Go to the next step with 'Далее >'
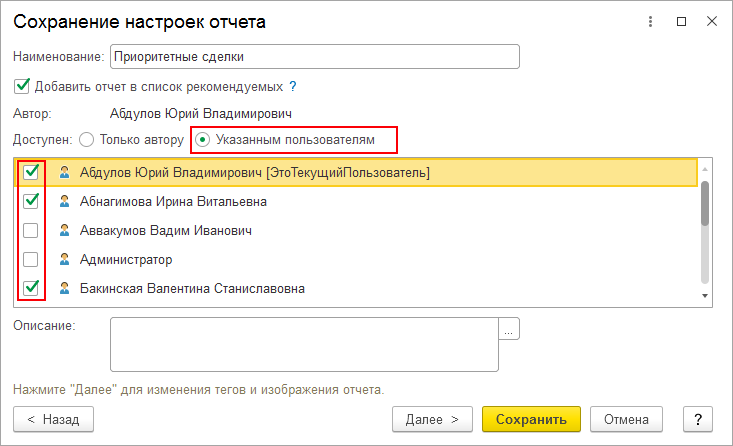Image resolution: width=733 pixels, height=446 pixels. [432, 419]
